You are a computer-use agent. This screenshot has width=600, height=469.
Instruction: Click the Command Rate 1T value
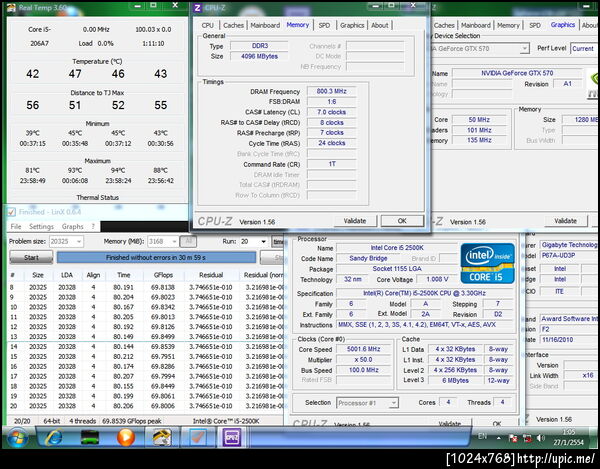pos(331,164)
